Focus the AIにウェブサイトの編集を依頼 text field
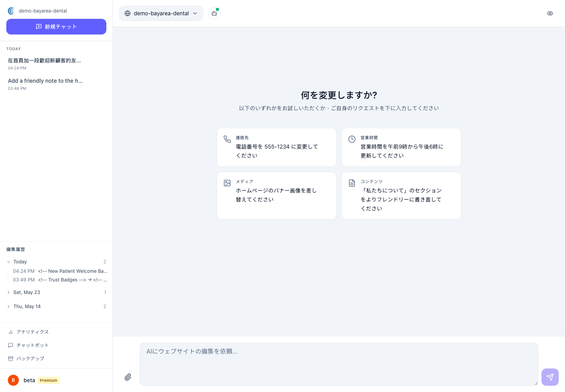 [x=339, y=364]
